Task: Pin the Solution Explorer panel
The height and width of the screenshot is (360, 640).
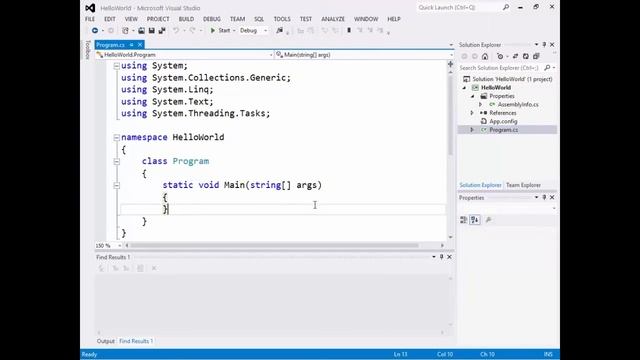Action: (x=544, y=44)
